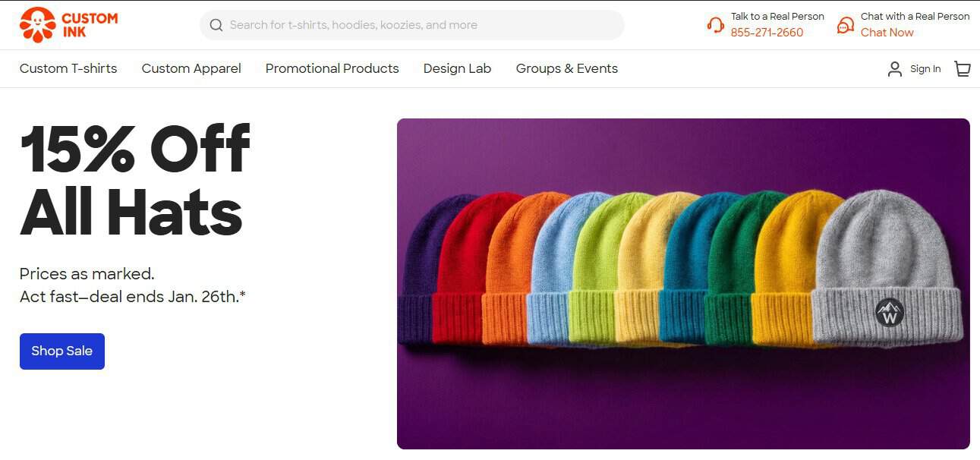Click the 855-271-2660 phone number link
Screen dimensions: 980x460
click(767, 33)
